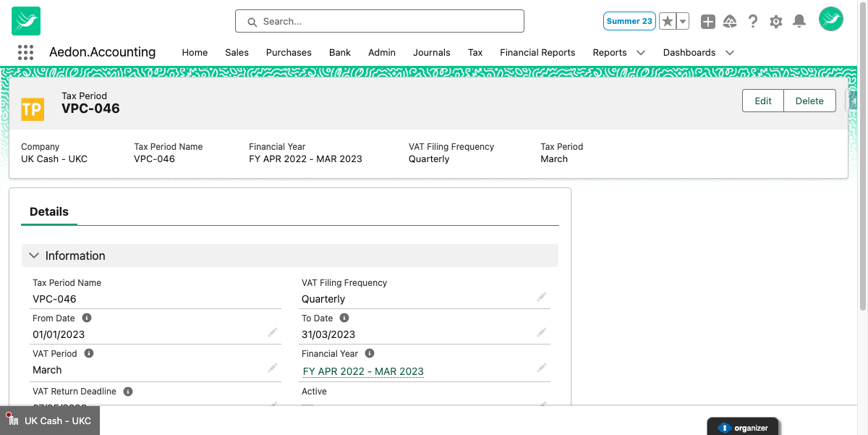Click the UK Cash - UKC company value in header
Image resolution: width=868 pixels, height=435 pixels.
point(54,159)
